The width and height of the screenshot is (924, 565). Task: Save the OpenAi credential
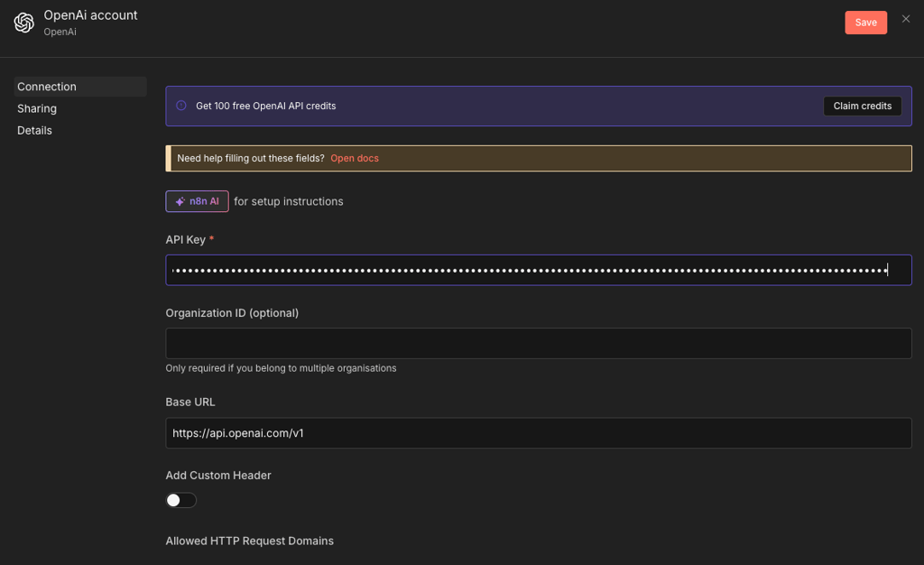point(865,23)
